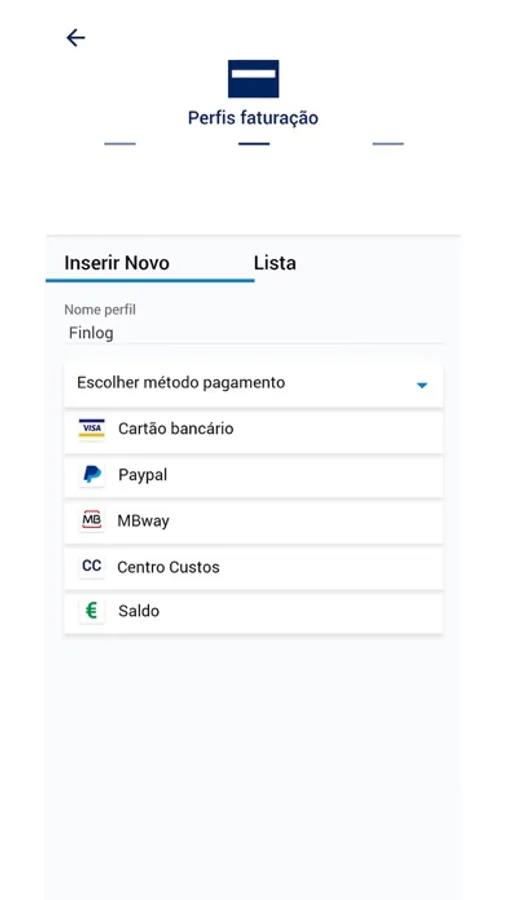Go to the first step indicator dash
The height and width of the screenshot is (900, 507).
(x=120, y=143)
